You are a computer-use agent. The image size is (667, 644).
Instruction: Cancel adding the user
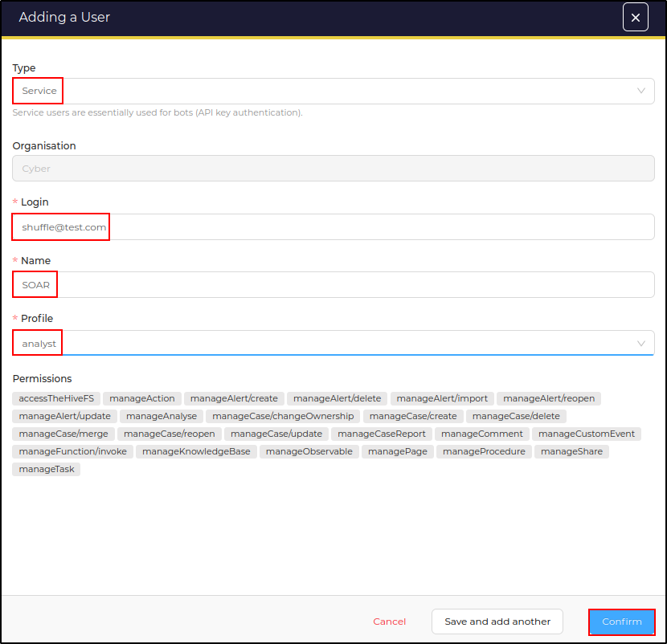pyautogui.click(x=389, y=622)
